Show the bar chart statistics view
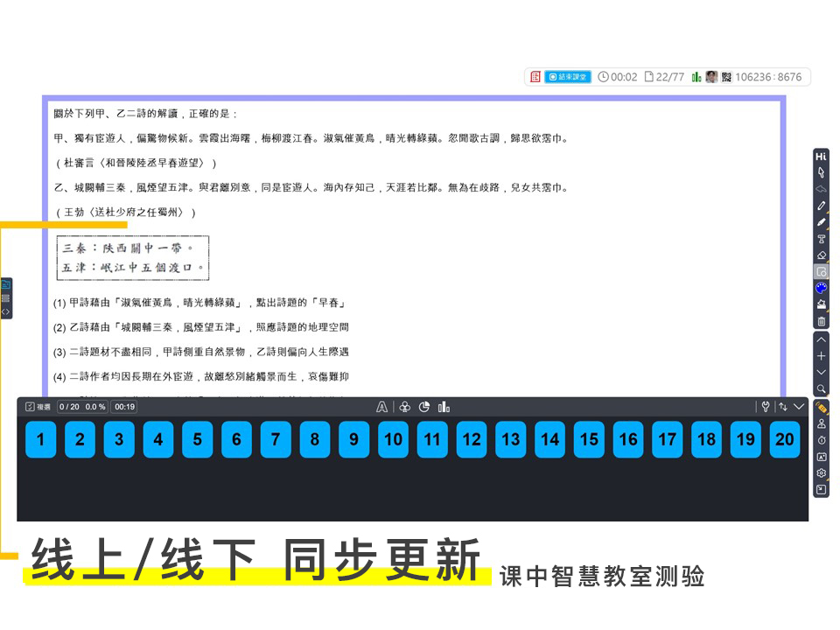 point(444,407)
